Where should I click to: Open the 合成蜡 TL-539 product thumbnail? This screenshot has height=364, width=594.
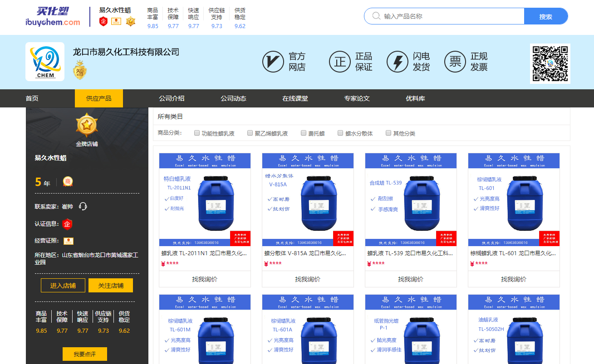tap(411, 199)
